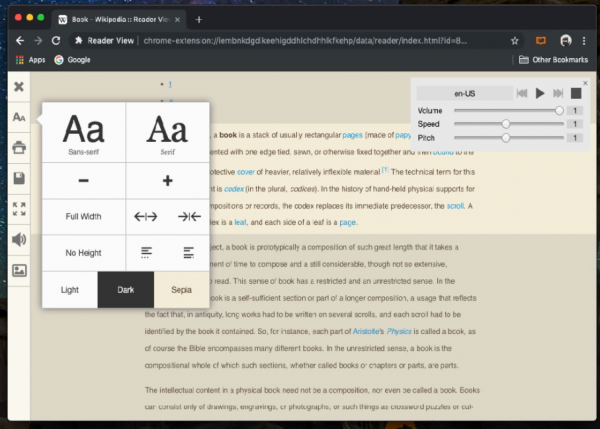
Task: Click the images icon in sidebar
Action: (x=18, y=270)
